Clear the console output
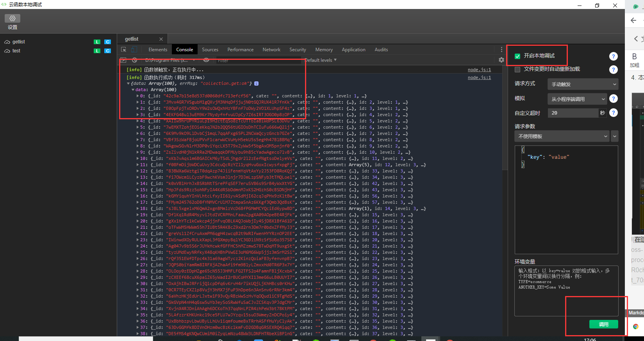Screen dimensions: 644x341 pos(134,60)
